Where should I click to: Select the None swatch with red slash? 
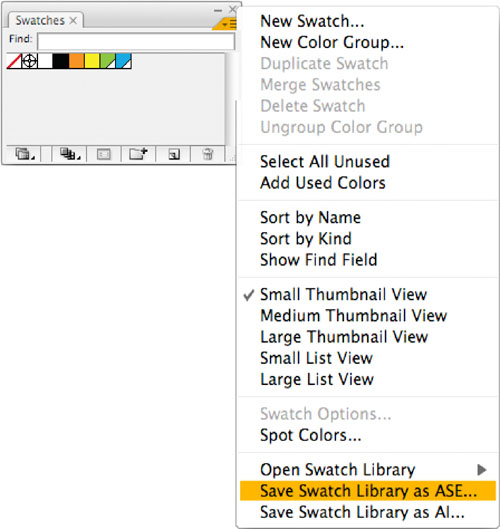pyautogui.click(x=14, y=61)
